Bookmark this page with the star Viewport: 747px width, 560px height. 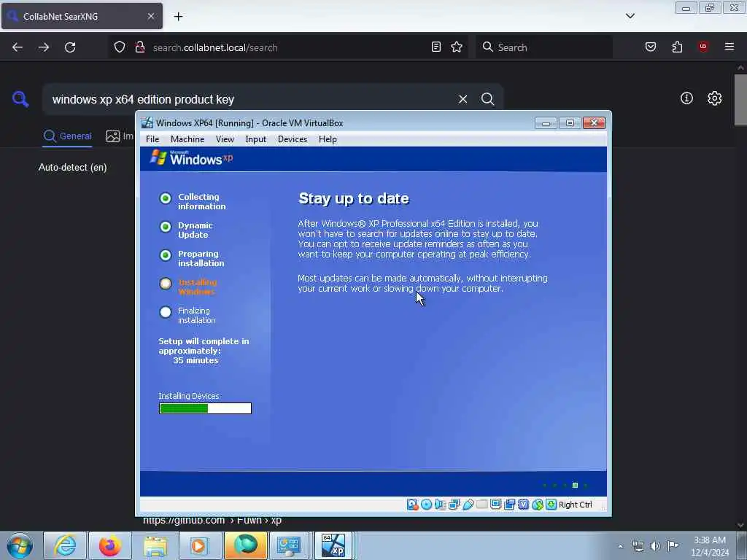[457, 47]
